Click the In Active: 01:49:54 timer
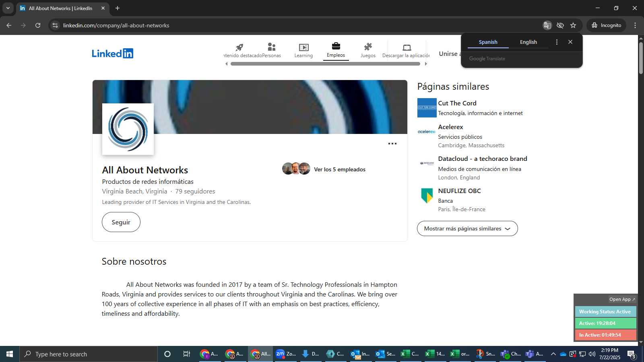 point(605,335)
